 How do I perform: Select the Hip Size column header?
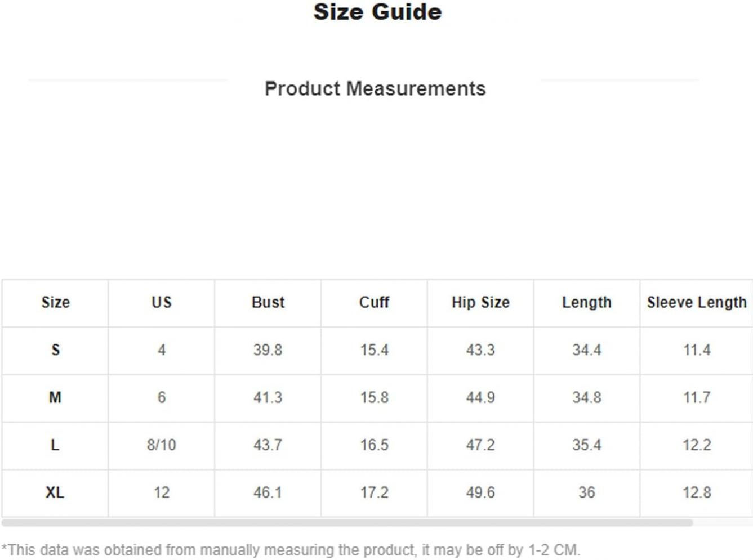480,303
